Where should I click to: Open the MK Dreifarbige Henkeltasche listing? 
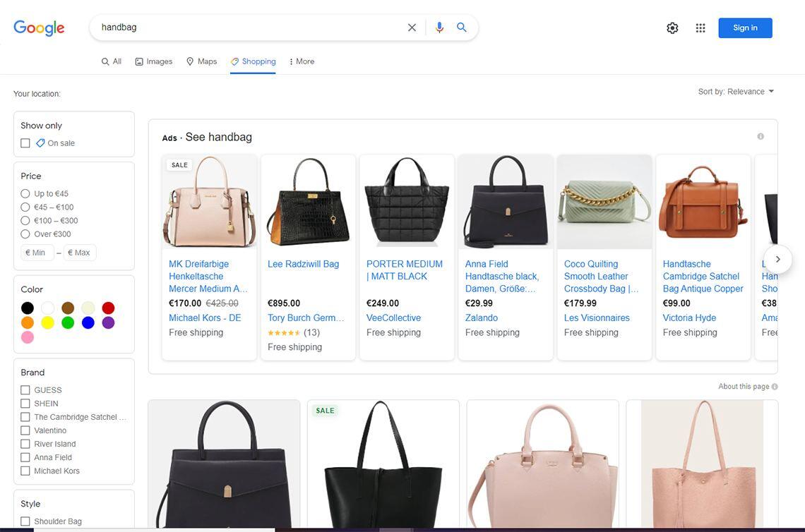click(x=208, y=276)
